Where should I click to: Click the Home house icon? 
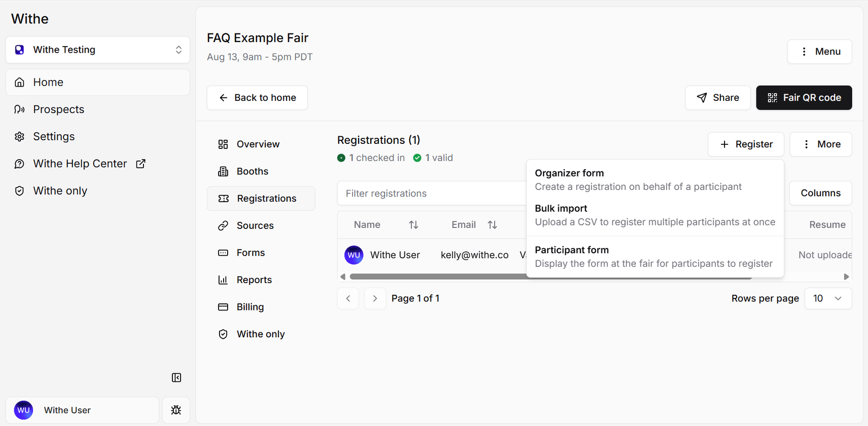coord(19,82)
